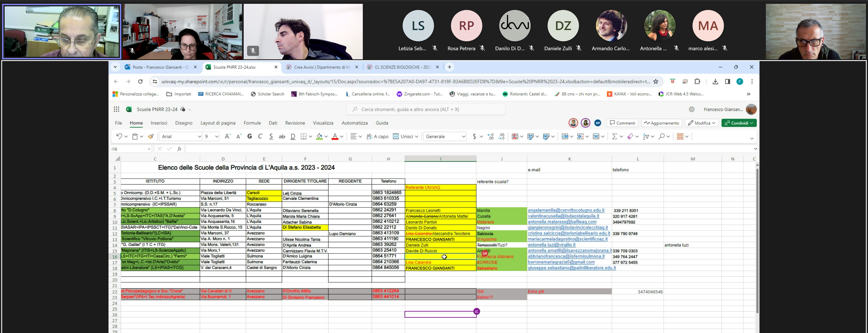The image size is (868, 333).
Task: Click the dollar currency format icon
Action: pos(474,136)
